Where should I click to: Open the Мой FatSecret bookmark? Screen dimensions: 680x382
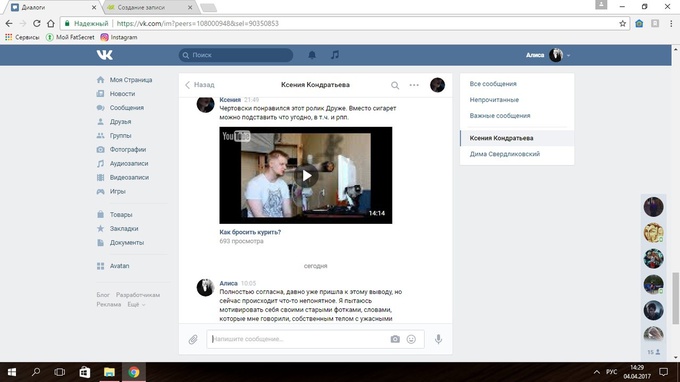pos(70,37)
